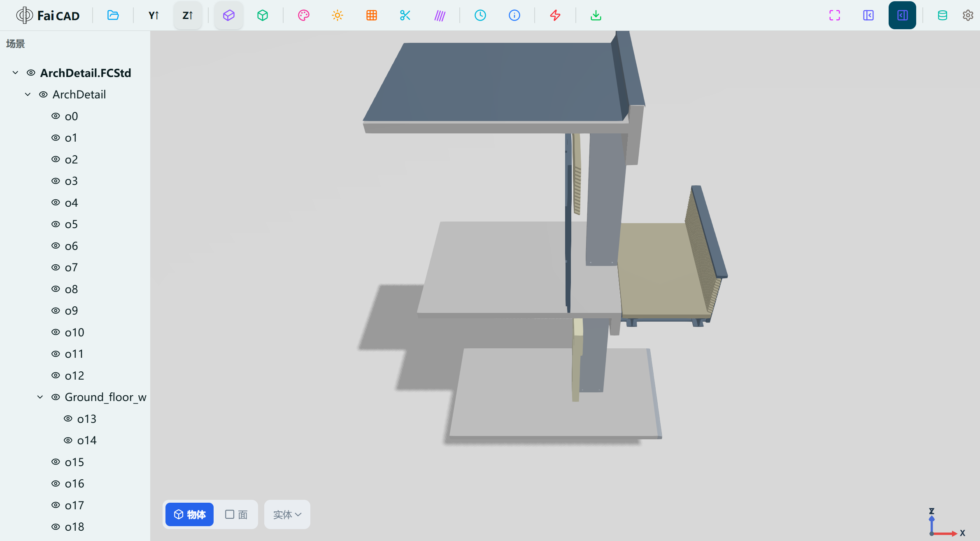Open the sun lighting settings icon
Image resolution: width=980 pixels, height=541 pixels.
click(x=338, y=16)
